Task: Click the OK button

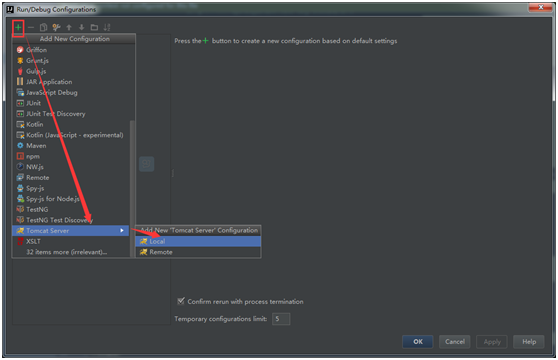Action: point(418,342)
